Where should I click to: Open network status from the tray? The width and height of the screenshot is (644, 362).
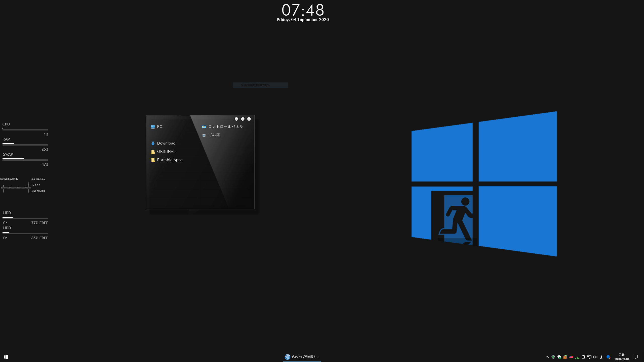[x=589, y=357]
